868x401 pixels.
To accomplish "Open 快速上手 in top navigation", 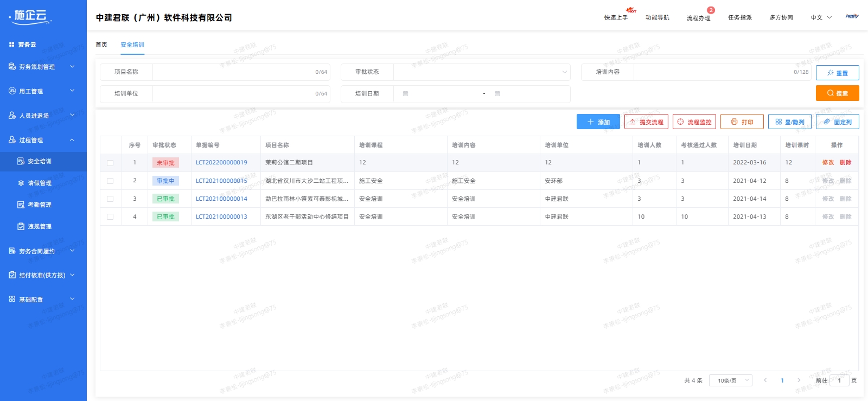I will (616, 17).
